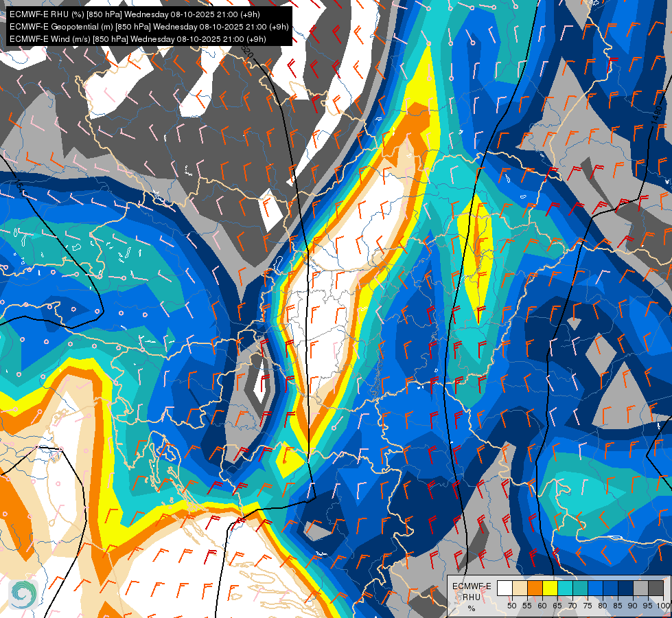
Task: Click the yellow 60-65 legend swatch
Action: click(x=550, y=588)
